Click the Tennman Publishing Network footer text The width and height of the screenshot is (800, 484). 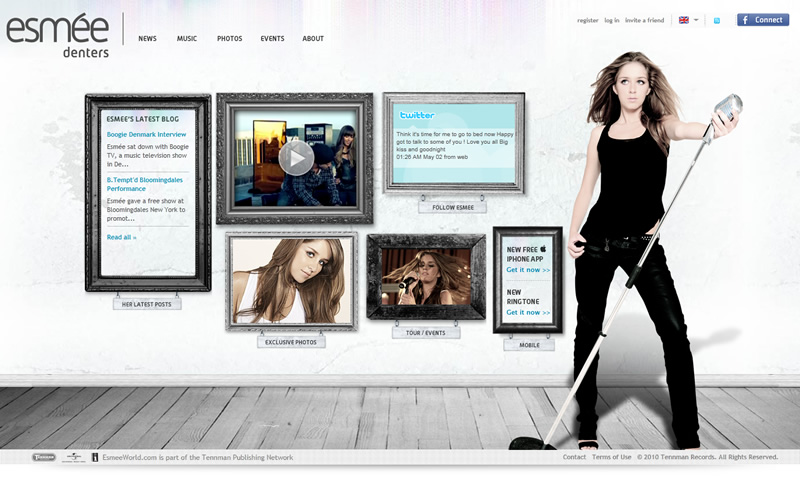pos(198,457)
